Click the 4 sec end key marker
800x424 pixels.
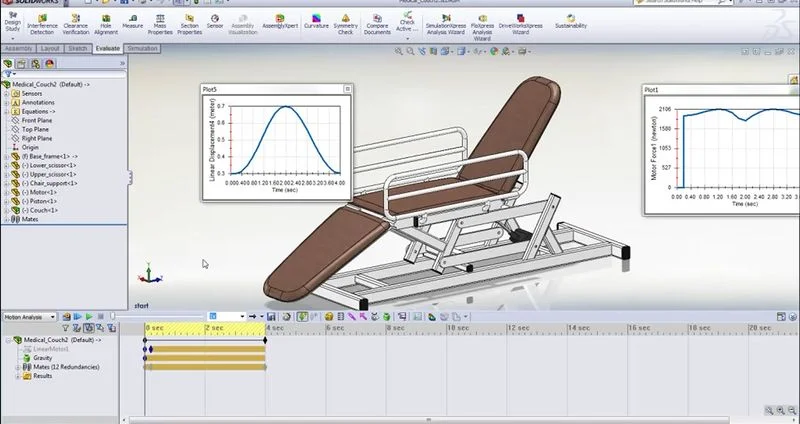(x=265, y=340)
